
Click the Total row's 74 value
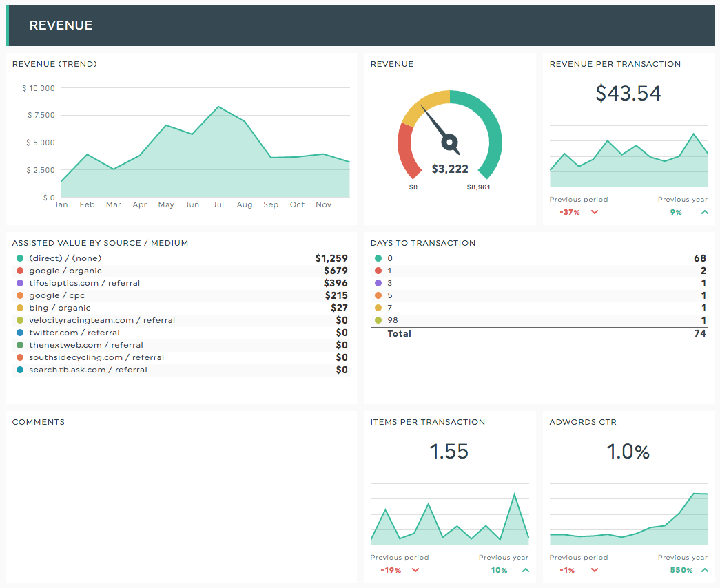click(x=700, y=334)
